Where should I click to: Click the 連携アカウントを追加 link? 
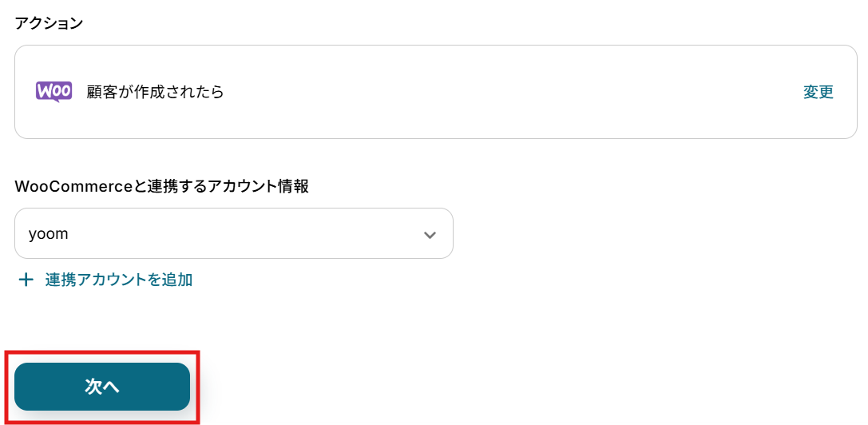point(118,280)
